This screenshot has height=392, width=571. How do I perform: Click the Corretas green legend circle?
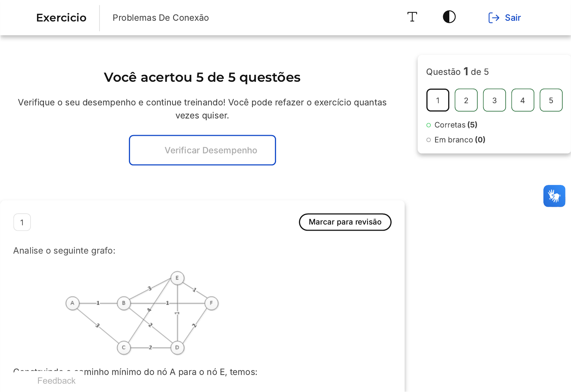429,125
